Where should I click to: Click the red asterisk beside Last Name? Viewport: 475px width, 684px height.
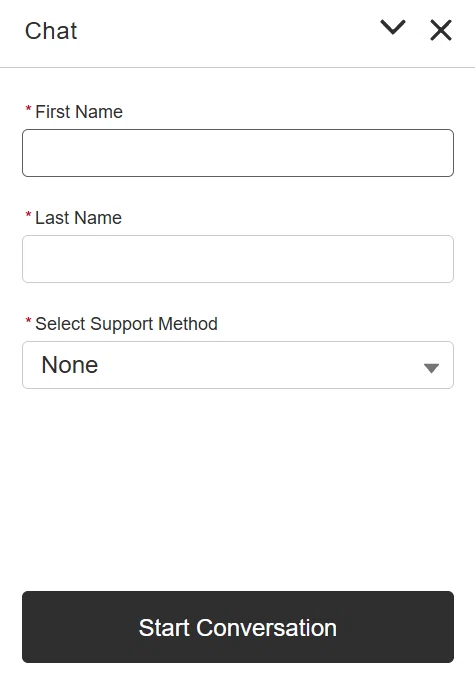click(x=28, y=215)
